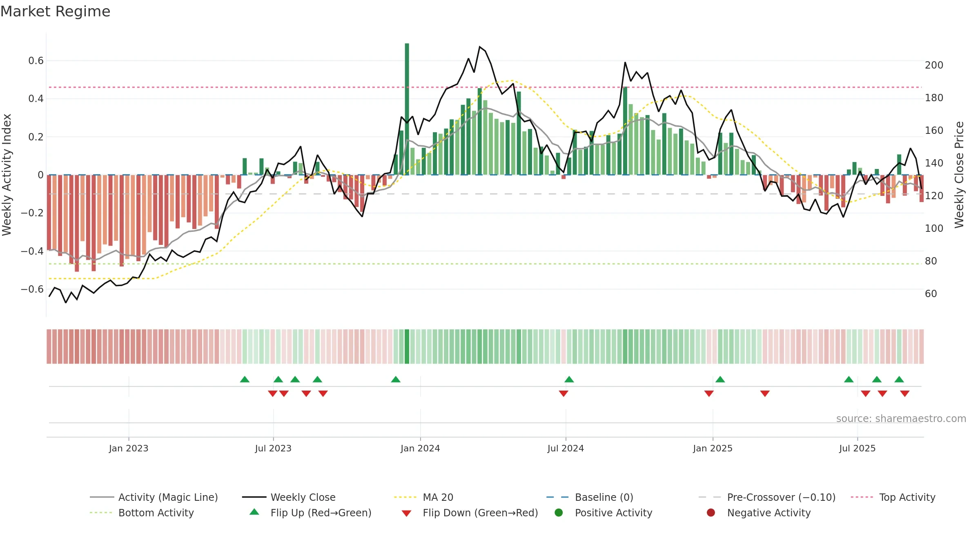Click the 0.4 tick on the activity axis

[x=36, y=99]
